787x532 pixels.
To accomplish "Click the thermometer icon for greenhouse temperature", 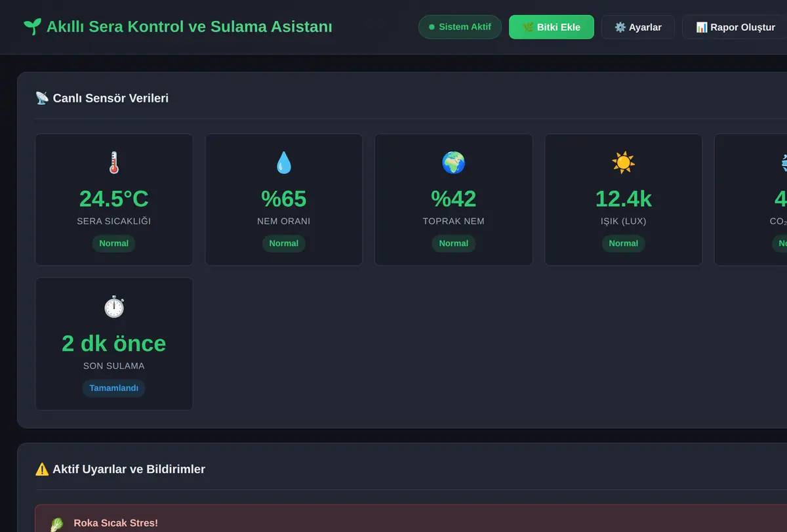I will [x=114, y=163].
